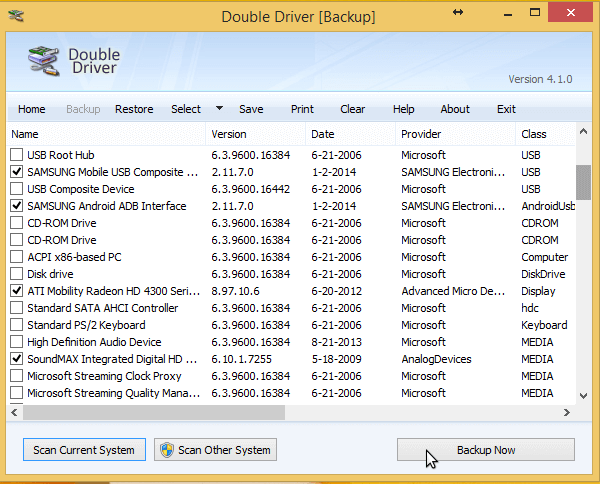Enable the High Definition Audio Device checkbox
This screenshot has width=600, height=484.
[x=16, y=342]
